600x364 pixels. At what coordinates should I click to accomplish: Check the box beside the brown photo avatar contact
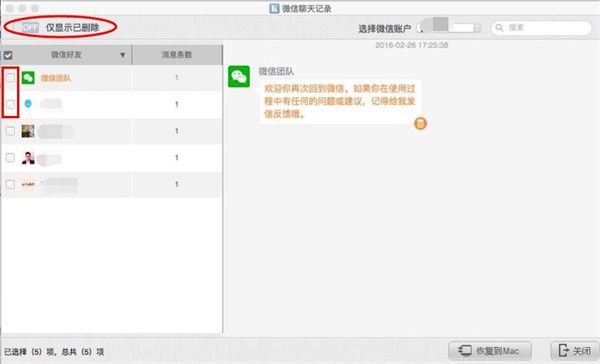[x=10, y=131]
